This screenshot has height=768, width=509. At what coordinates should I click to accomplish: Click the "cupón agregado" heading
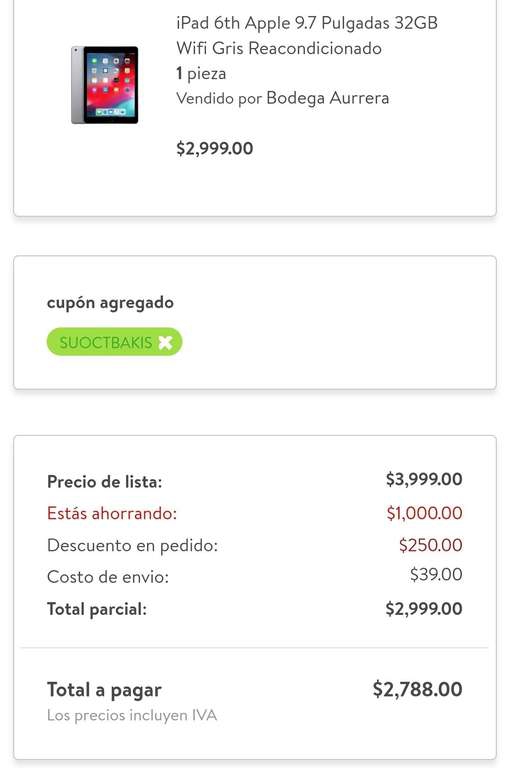tap(110, 303)
